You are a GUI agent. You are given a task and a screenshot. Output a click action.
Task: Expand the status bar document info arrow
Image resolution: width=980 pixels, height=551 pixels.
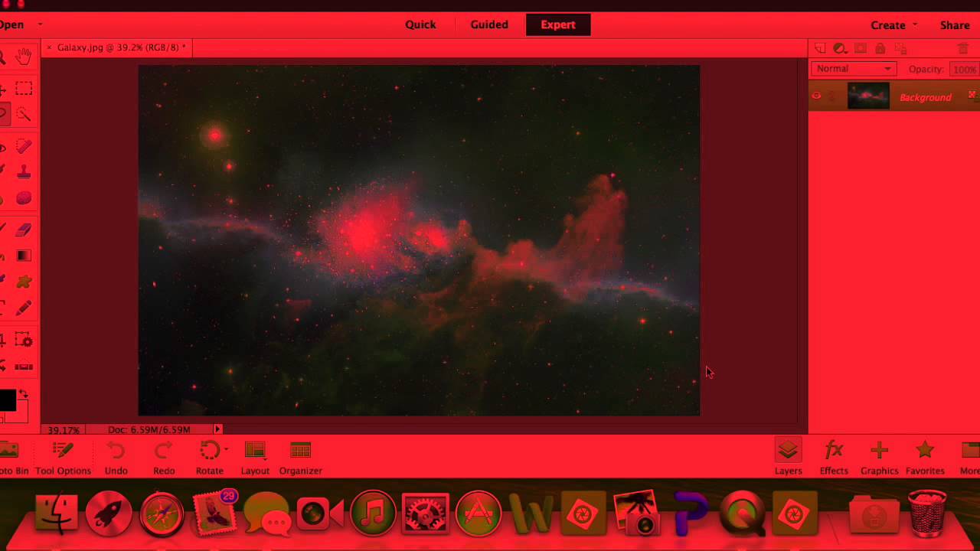217,429
